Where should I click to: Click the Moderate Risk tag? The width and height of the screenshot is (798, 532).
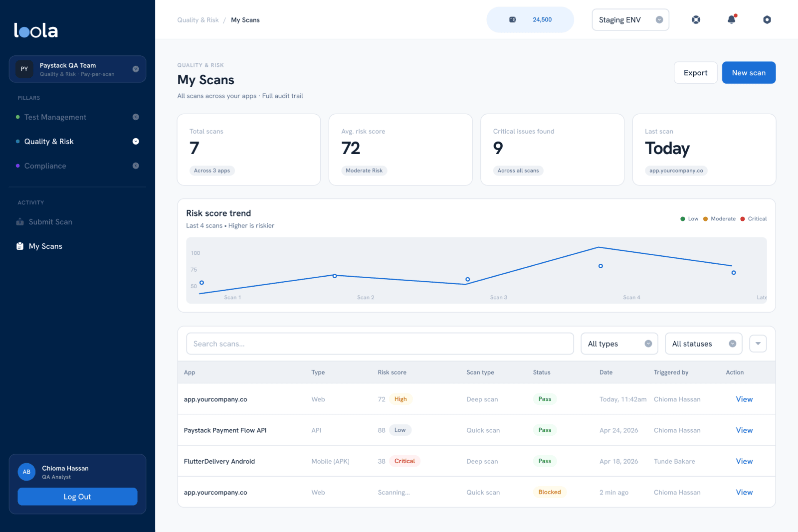pyautogui.click(x=364, y=171)
